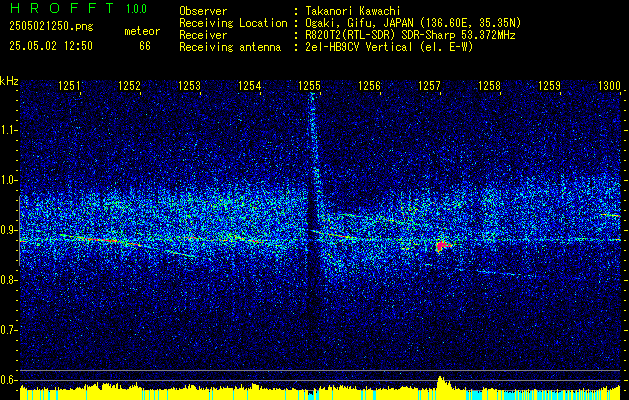
Task: Click the meteor count value 66
Action: [x=145, y=46]
